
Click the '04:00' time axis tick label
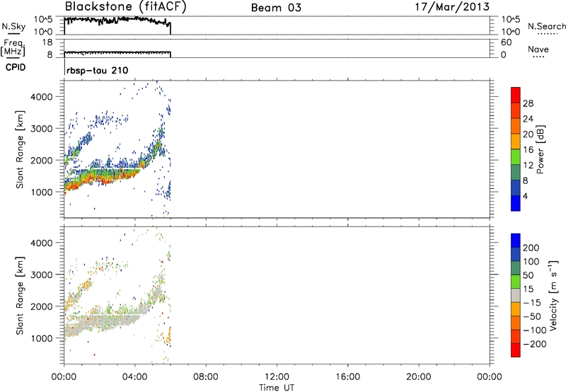(x=135, y=377)
